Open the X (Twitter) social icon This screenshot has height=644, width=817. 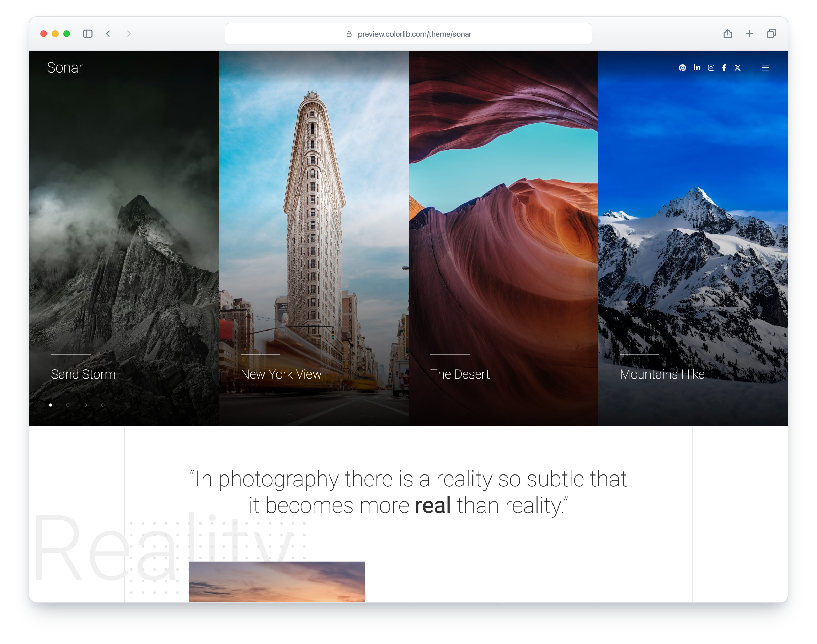click(737, 68)
